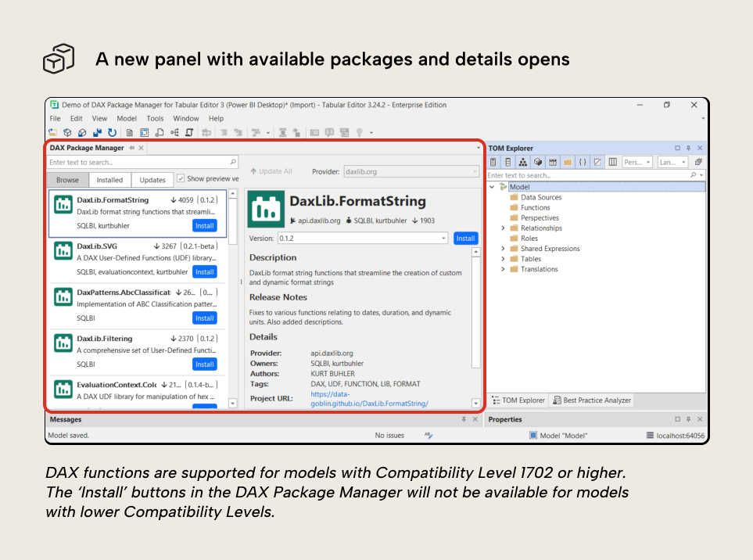Image resolution: width=753 pixels, height=560 pixels.
Task: Toggle the pin on the TOM Explorer panel
Action: point(687,148)
